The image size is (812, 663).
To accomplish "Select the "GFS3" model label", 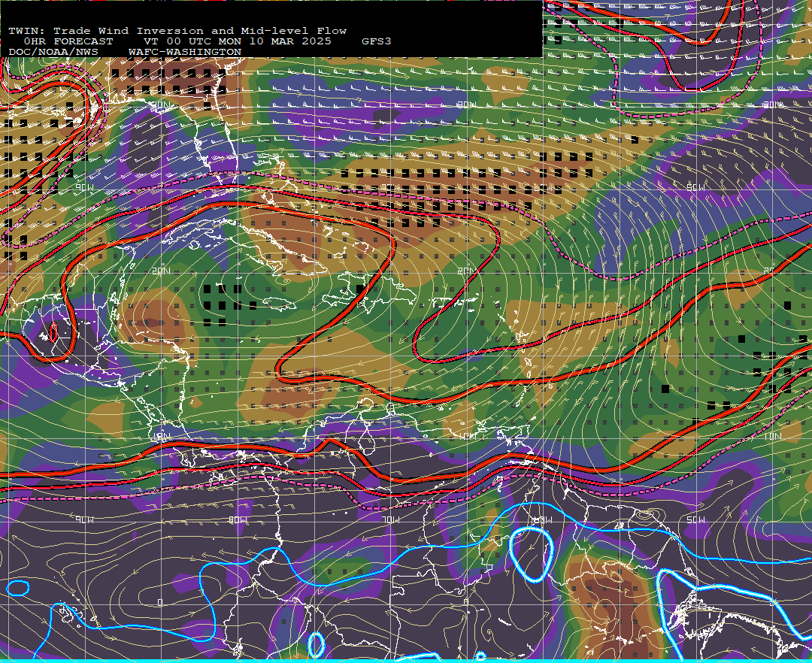I will click(377, 41).
